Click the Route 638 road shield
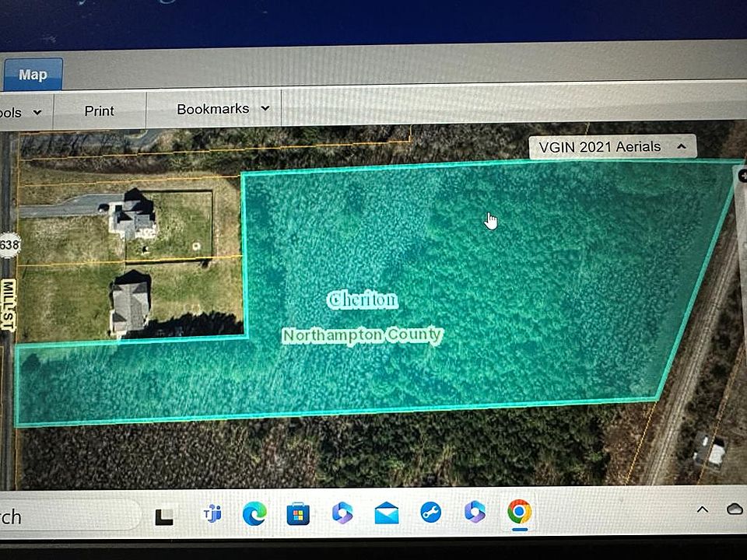The image size is (747, 560). coord(9,246)
